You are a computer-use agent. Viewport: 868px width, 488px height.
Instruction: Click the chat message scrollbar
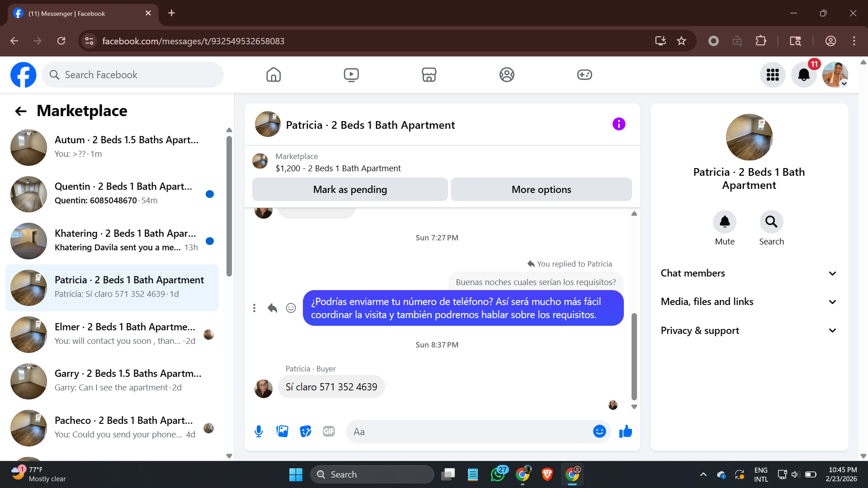point(634,356)
